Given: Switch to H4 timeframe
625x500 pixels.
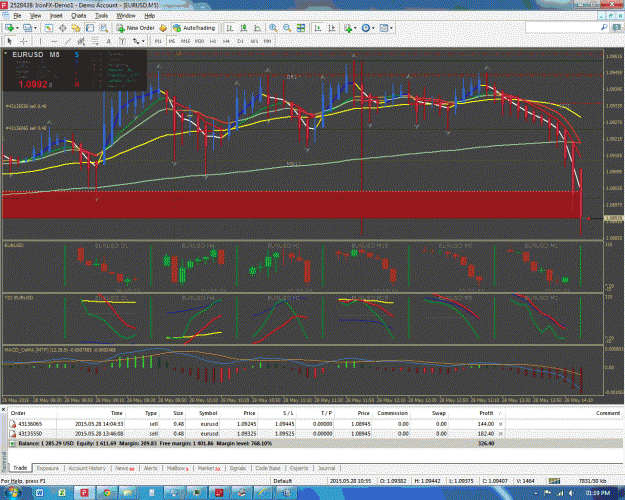Looking at the screenshot, I should (226, 41).
